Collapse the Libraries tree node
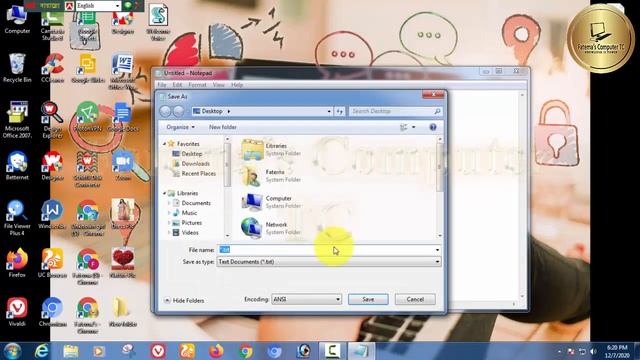 [x=164, y=193]
